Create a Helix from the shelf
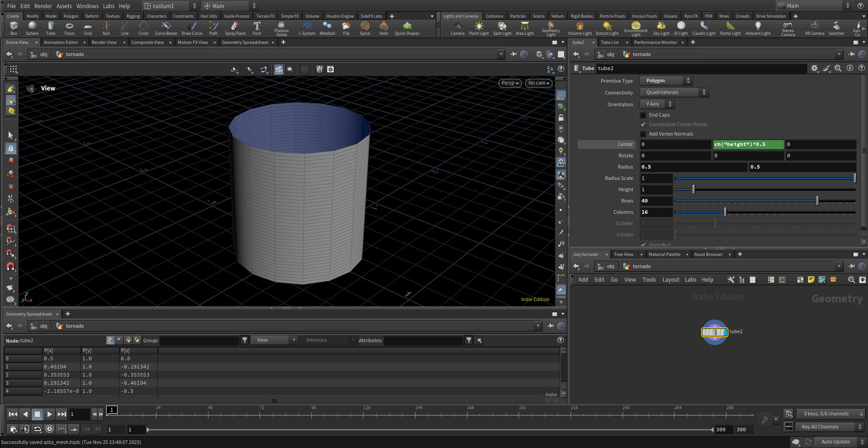Image resolution: width=868 pixels, height=448 pixels. tap(383, 28)
